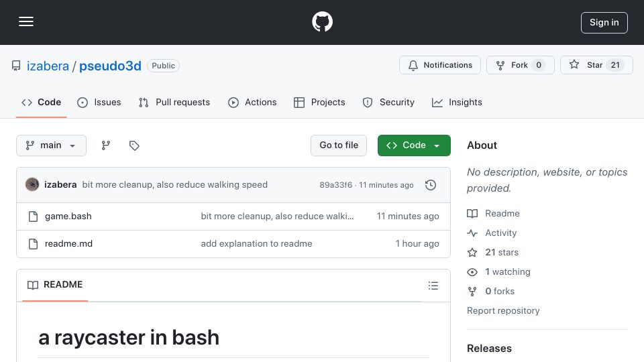Switch to the Security tab

coord(388,102)
